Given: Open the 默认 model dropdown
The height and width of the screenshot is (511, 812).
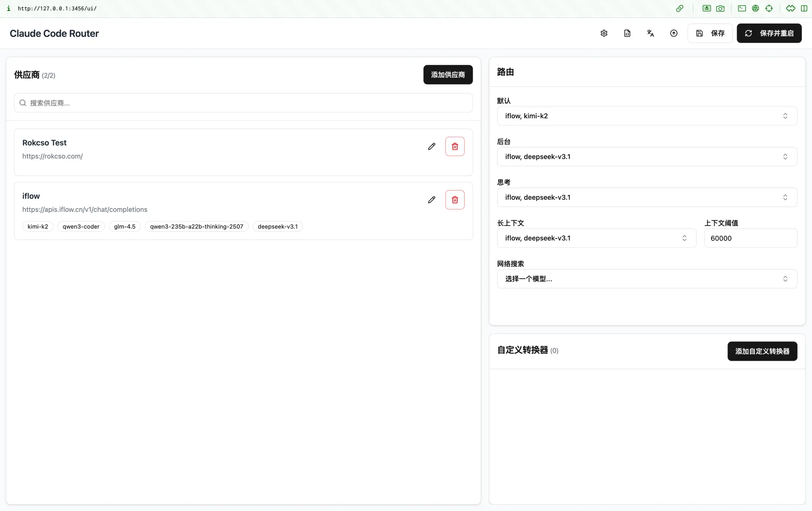Looking at the screenshot, I should tap(647, 116).
